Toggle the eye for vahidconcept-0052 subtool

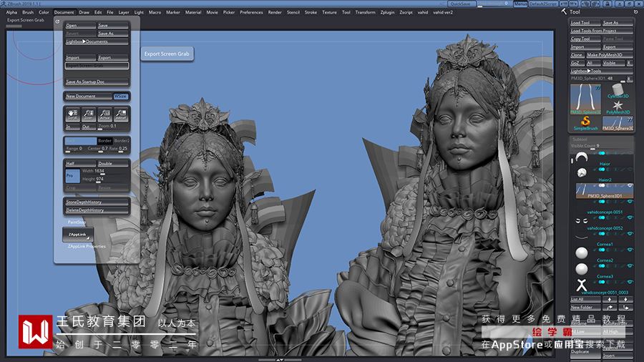point(630,233)
